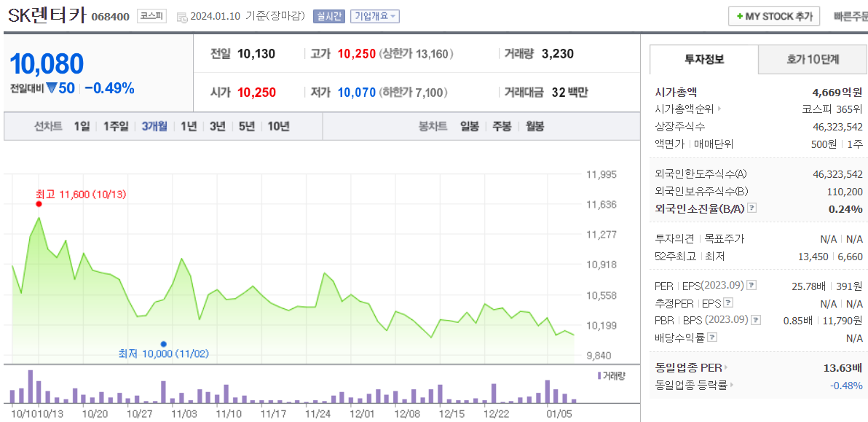This screenshot has width=868, height=422.
Task: Click the 시가총액 value 4,669억원
Action: click(837, 92)
